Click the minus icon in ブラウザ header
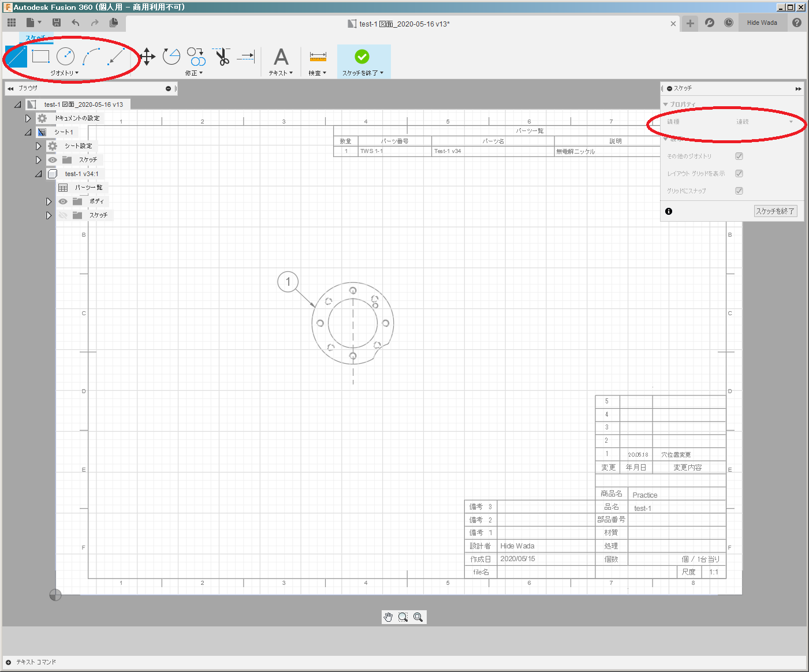The height and width of the screenshot is (672, 809). point(168,88)
